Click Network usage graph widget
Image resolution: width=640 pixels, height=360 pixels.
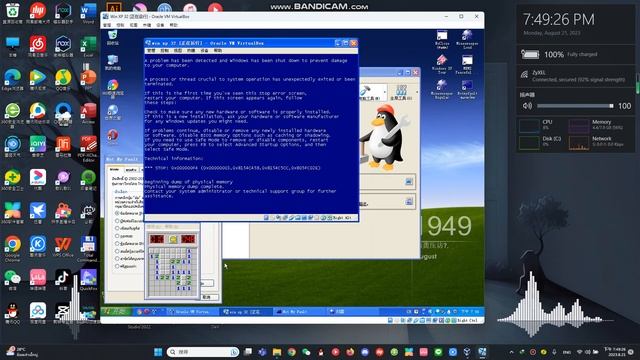578,143
